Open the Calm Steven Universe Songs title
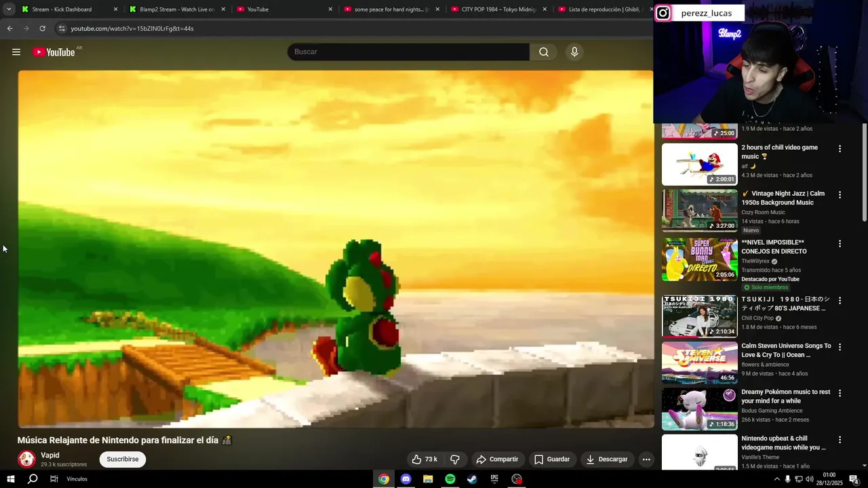The height and width of the screenshot is (488, 868). tap(786, 350)
